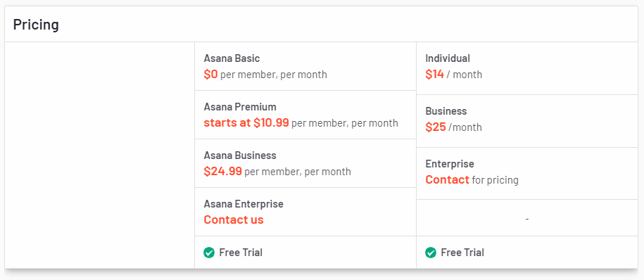Click the Contact for pricing link
Image resolution: width=644 pixels, height=280 pixels.
(472, 180)
